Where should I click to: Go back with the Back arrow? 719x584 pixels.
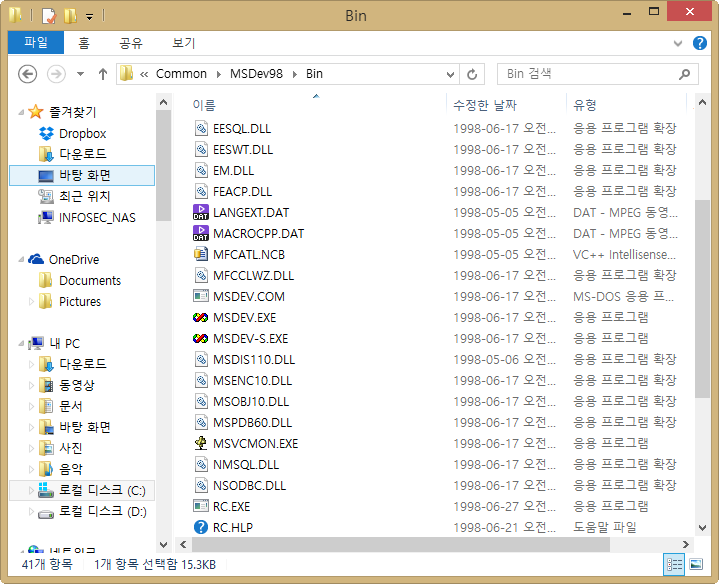[x=28, y=74]
